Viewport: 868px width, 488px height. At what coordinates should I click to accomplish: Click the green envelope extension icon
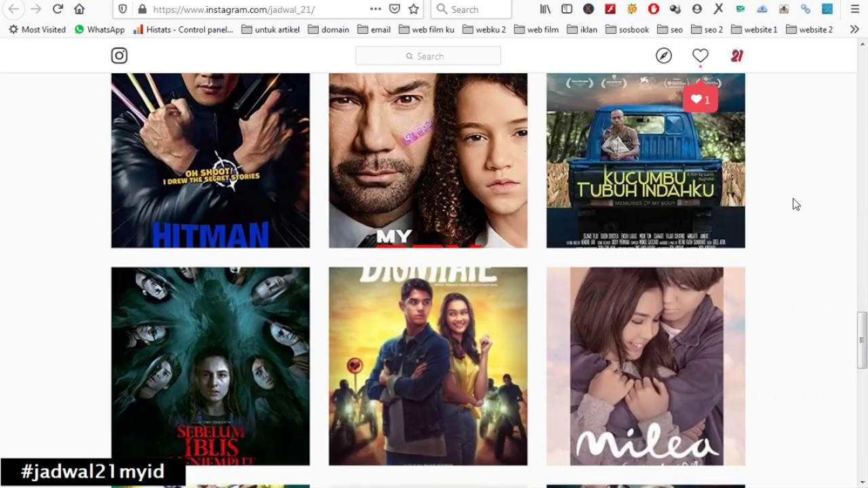[741, 9]
